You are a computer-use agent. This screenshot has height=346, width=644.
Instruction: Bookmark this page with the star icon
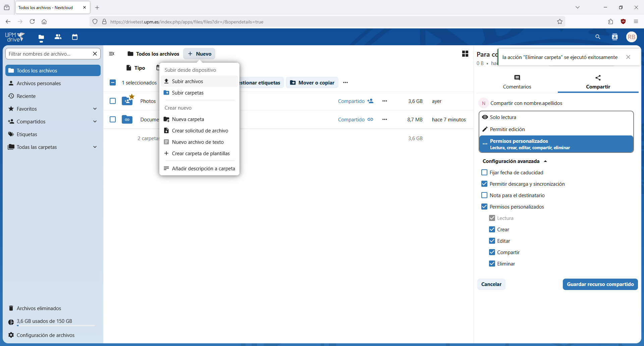560,21
